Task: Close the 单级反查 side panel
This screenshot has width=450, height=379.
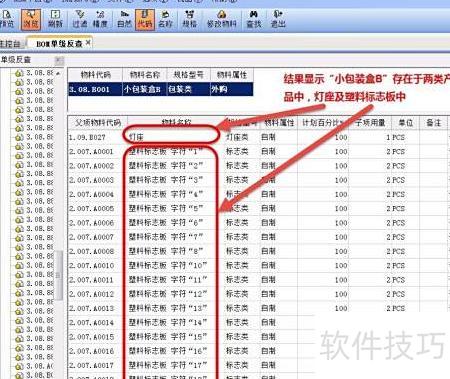Action: (x=59, y=60)
